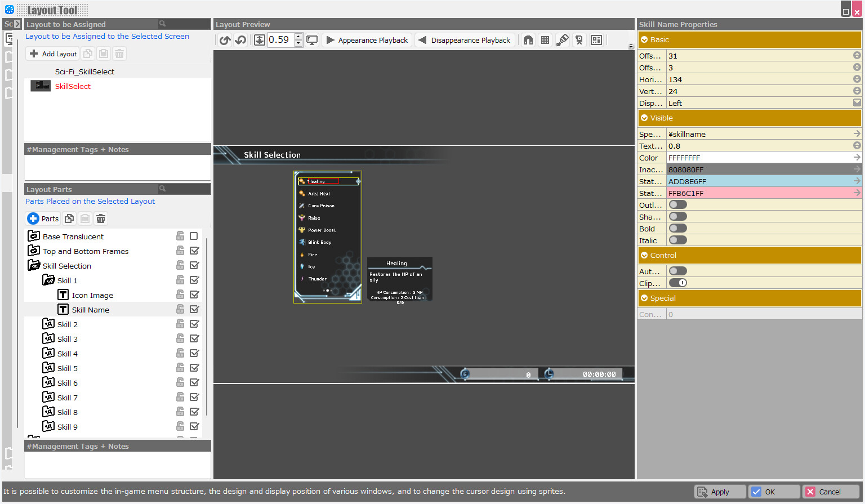Viewport: 865px width, 504px height.
Task: Uncheck the Base Translucent visibility checkbox
Action: [x=194, y=235]
